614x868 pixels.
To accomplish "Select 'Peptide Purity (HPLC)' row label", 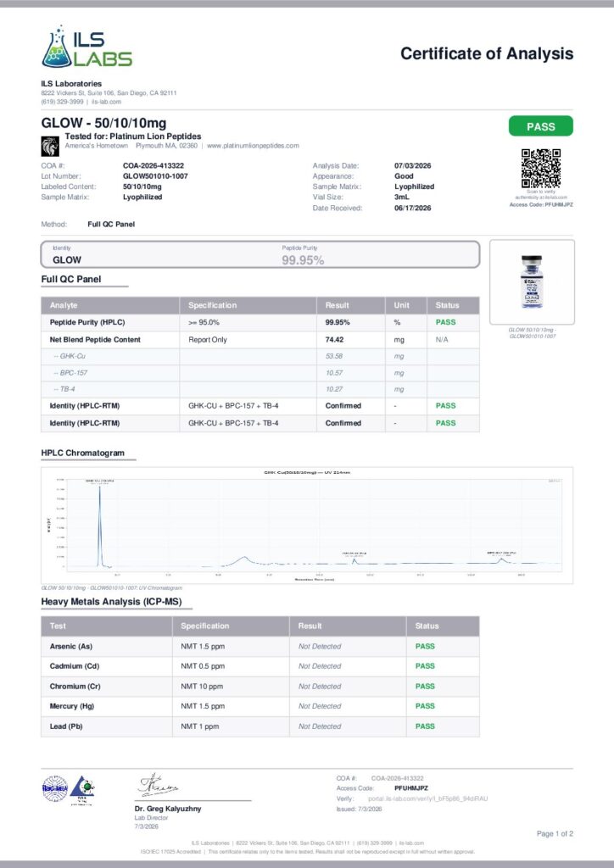I will coord(87,322).
